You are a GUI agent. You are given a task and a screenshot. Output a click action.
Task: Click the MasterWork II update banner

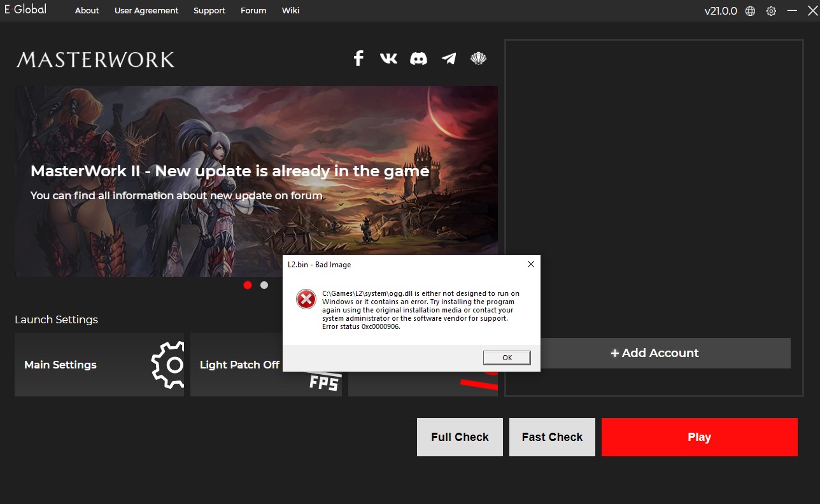point(256,181)
